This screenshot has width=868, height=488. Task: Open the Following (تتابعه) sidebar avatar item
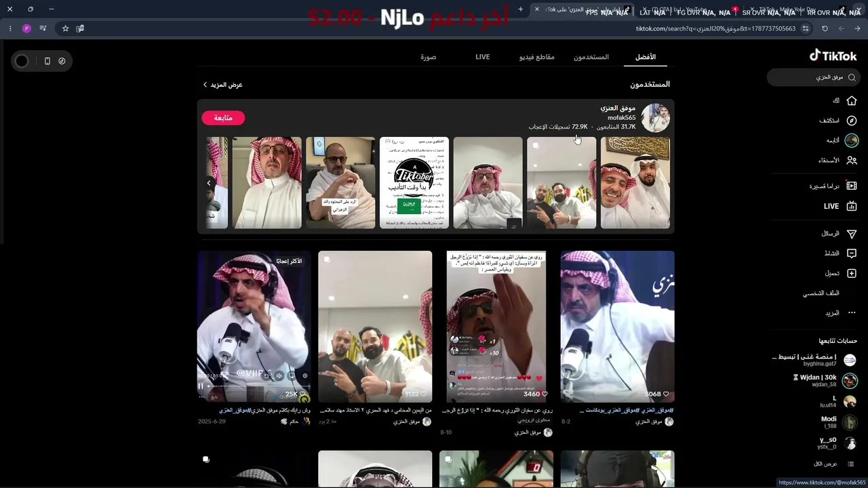tap(852, 140)
